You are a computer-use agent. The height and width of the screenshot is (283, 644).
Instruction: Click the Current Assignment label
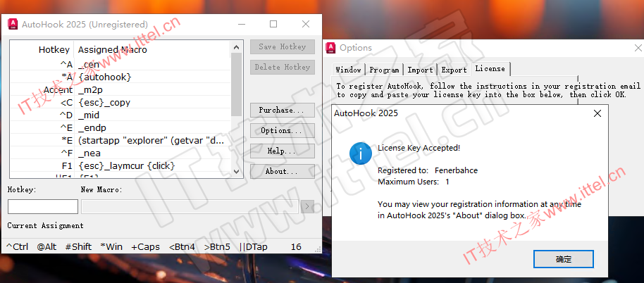pos(45,225)
